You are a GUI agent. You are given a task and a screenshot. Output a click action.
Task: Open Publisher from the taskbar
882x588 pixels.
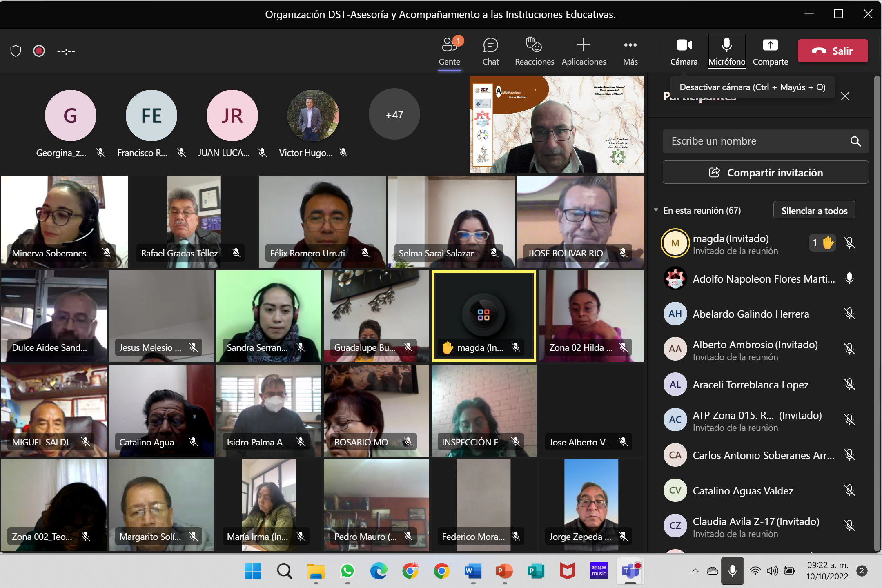tap(536, 571)
